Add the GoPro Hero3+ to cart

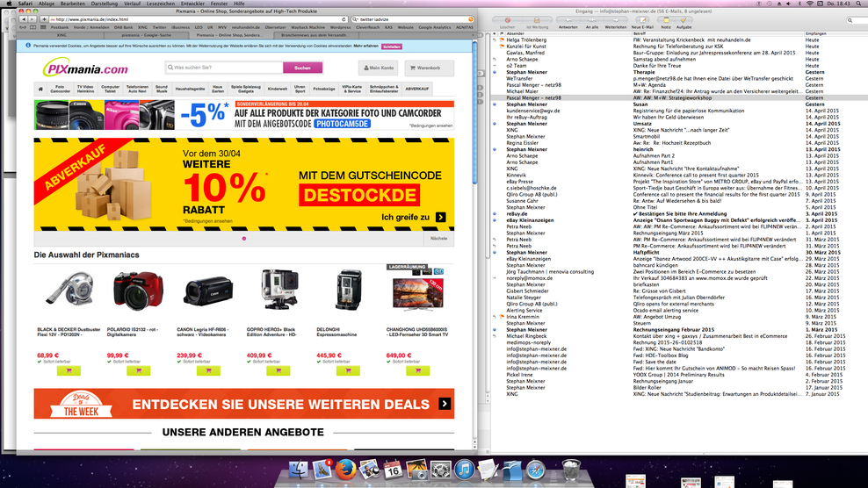[278, 370]
